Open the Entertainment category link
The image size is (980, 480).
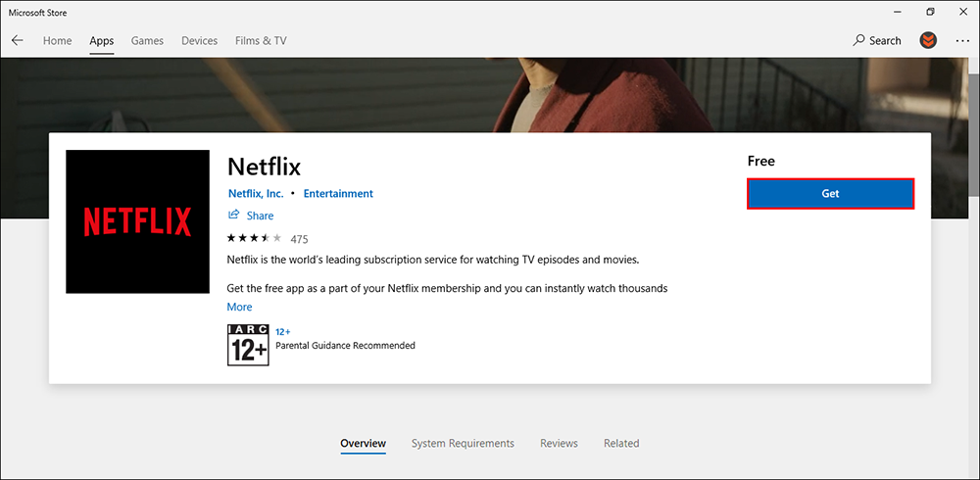click(x=338, y=194)
